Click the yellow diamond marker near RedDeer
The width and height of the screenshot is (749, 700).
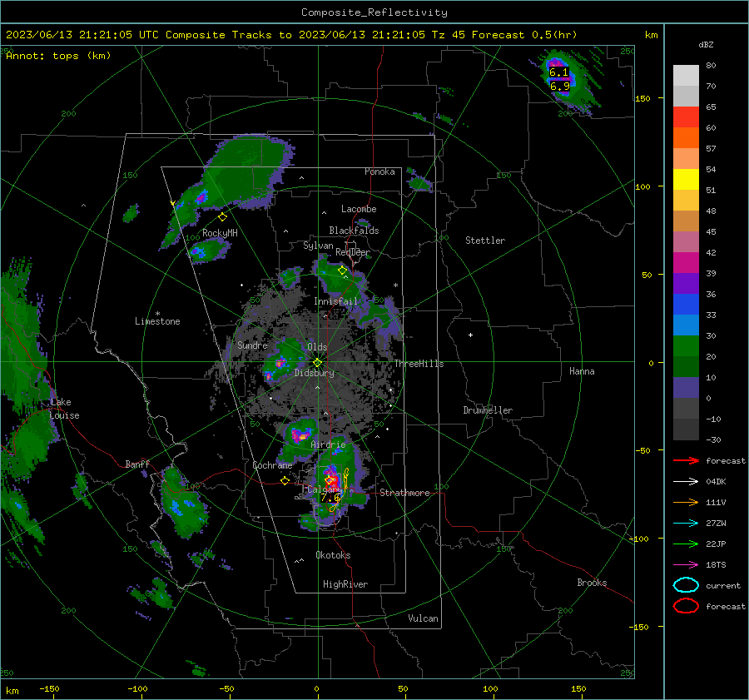(342, 271)
